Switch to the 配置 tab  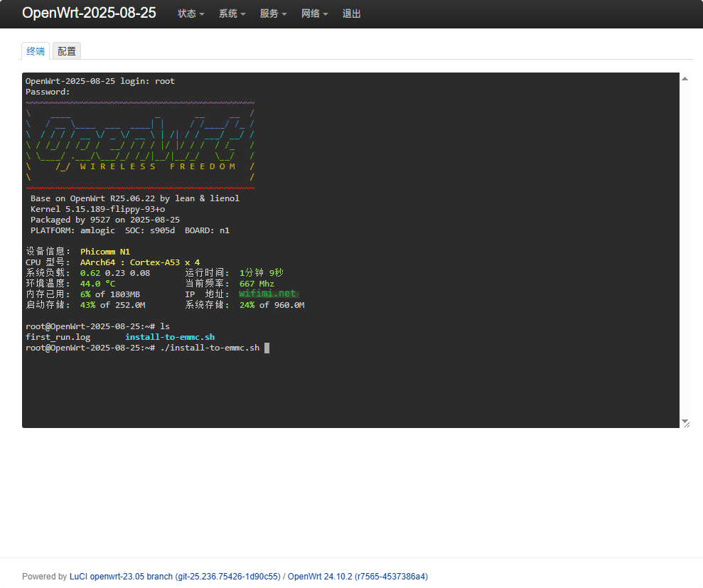click(67, 51)
